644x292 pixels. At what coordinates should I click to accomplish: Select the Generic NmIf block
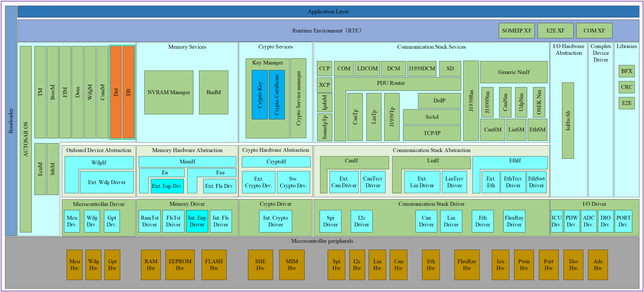coord(514,72)
